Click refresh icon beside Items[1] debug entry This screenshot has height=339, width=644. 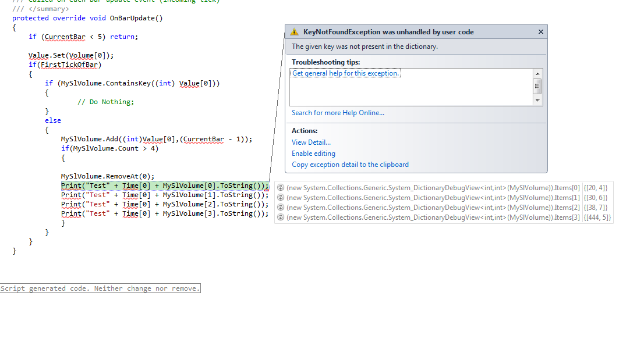(281, 198)
